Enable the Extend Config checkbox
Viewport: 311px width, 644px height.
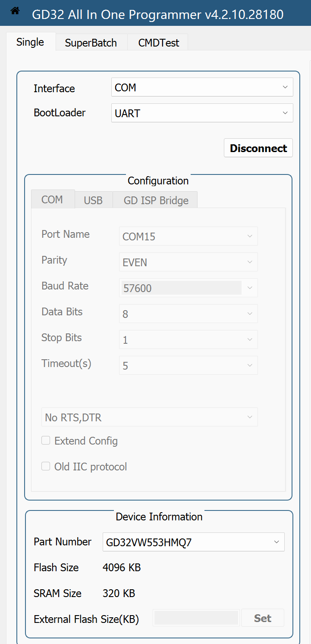[46, 441]
